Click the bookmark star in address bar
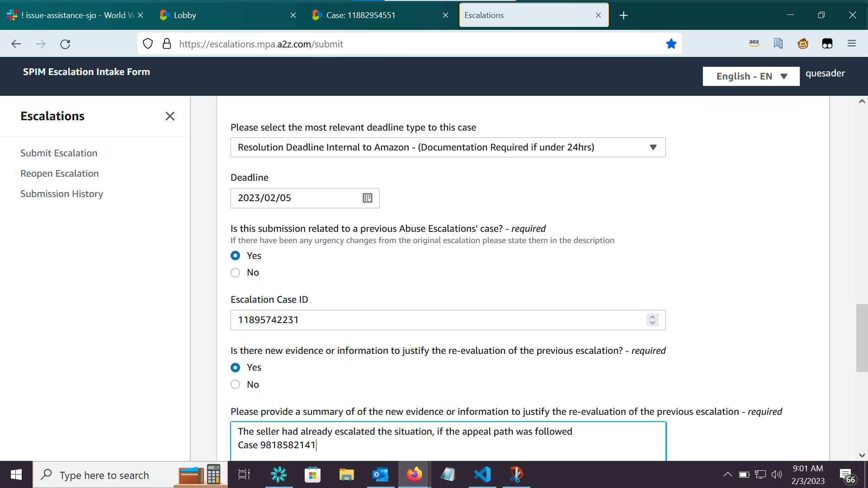Image resolution: width=868 pixels, height=488 pixels. [671, 44]
